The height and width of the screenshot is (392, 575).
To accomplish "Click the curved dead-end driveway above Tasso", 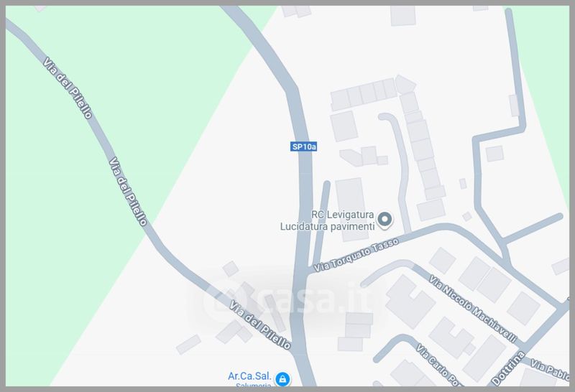I will (x=400, y=172).
